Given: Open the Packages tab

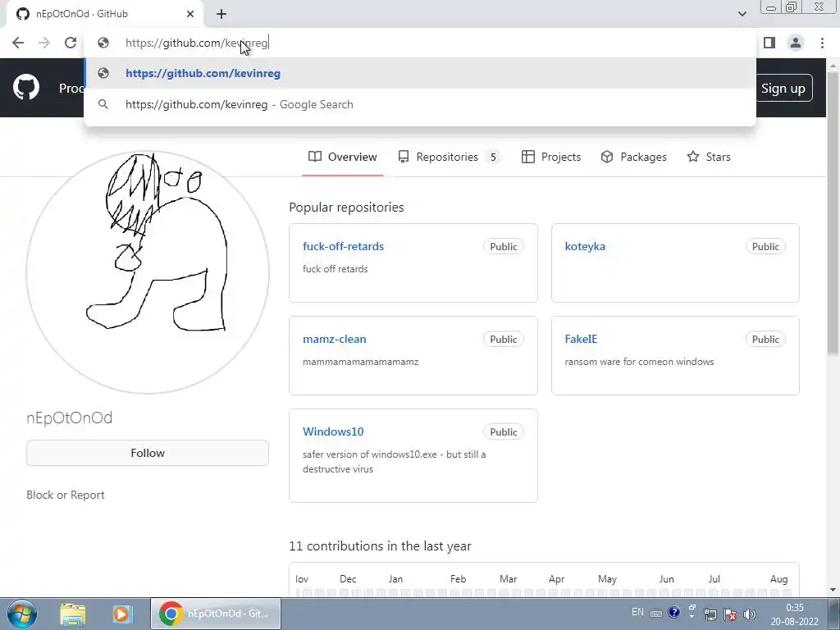Looking at the screenshot, I should click(x=634, y=157).
